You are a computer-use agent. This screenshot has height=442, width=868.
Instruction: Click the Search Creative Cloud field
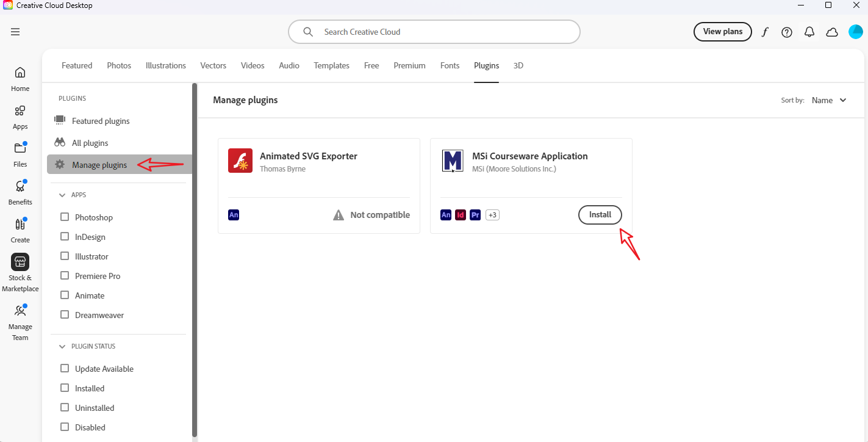click(x=434, y=32)
